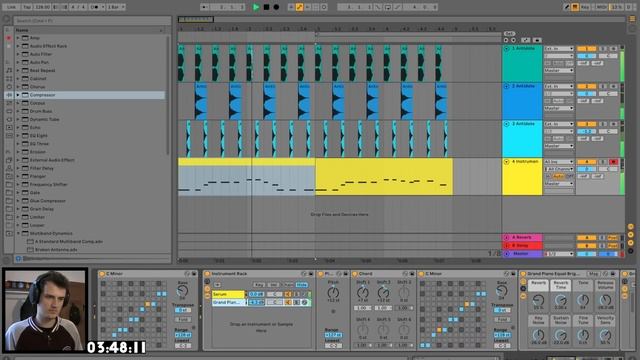Open input type dropdown of track 4

coord(558,162)
